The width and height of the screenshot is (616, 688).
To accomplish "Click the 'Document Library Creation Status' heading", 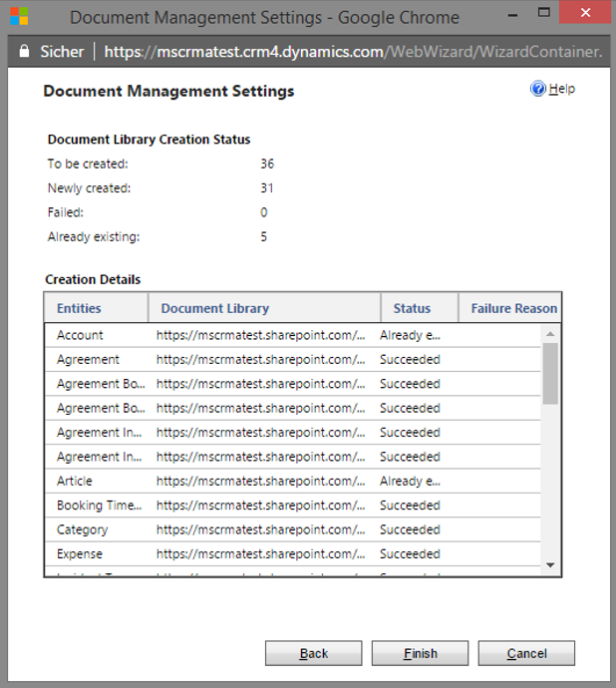I will [x=149, y=140].
